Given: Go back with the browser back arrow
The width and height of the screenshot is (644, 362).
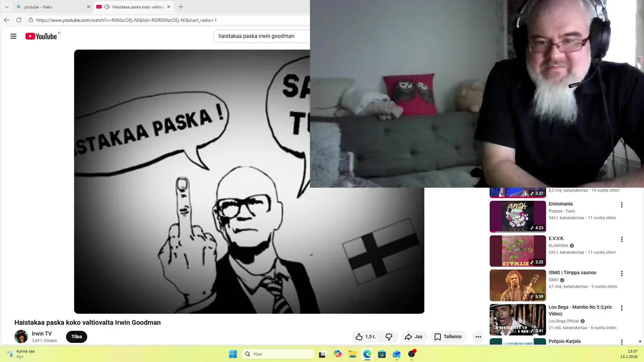Looking at the screenshot, I should click(x=7, y=20).
